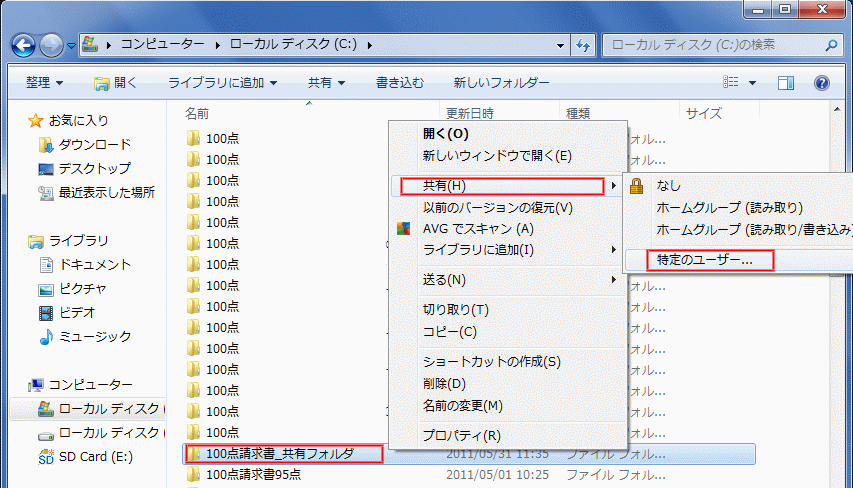
Task: Open address bar history dropdown arrow
Action: click(x=560, y=46)
